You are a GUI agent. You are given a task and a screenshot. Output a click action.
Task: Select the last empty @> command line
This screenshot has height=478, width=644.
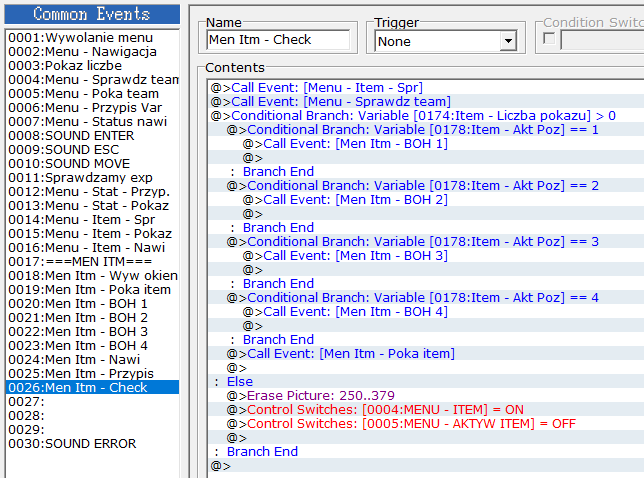tap(426, 466)
